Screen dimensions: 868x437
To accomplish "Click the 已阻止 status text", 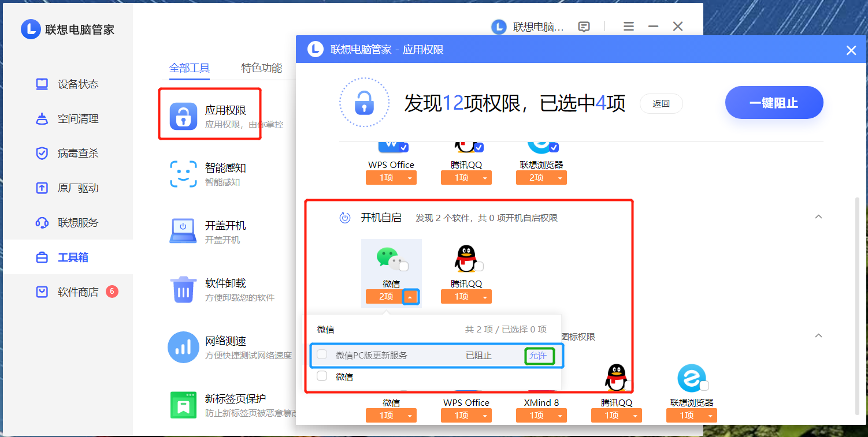I will click(478, 356).
